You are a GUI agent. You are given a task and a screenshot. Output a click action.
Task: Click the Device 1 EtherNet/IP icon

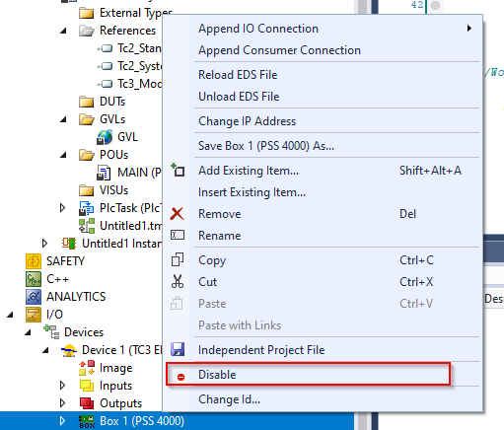pyautogui.click(x=69, y=350)
